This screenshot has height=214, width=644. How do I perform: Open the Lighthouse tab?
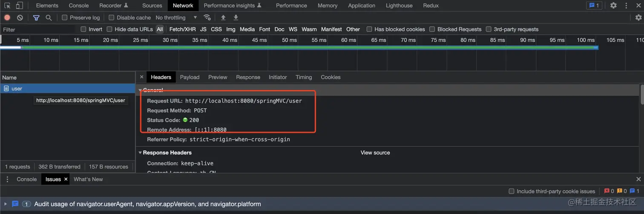[x=399, y=6]
